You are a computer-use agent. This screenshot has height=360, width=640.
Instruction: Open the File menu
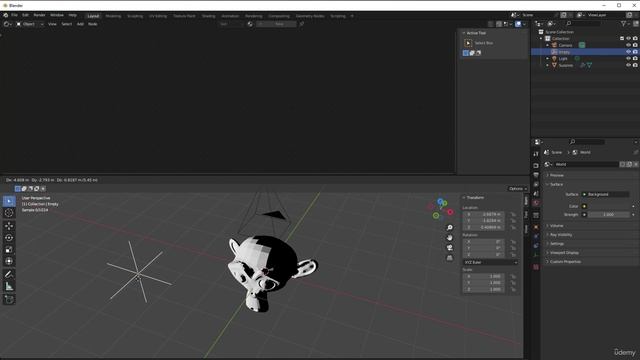14,15
